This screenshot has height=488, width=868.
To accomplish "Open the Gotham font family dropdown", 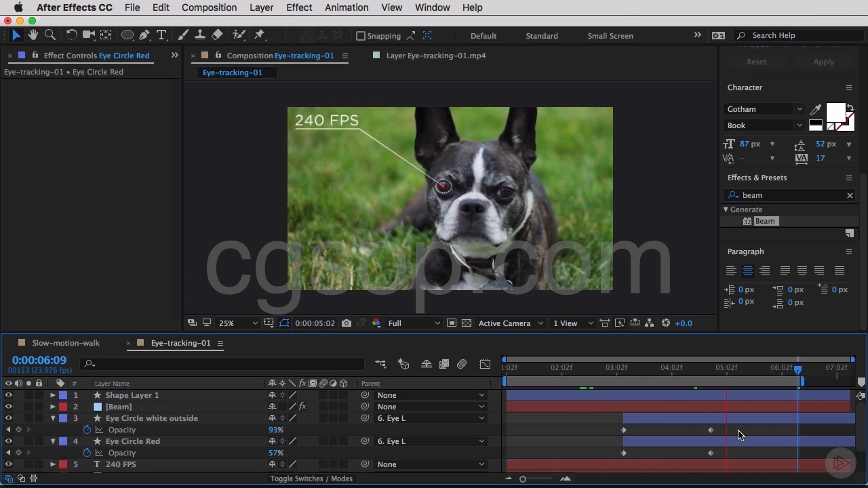I will (764, 109).
